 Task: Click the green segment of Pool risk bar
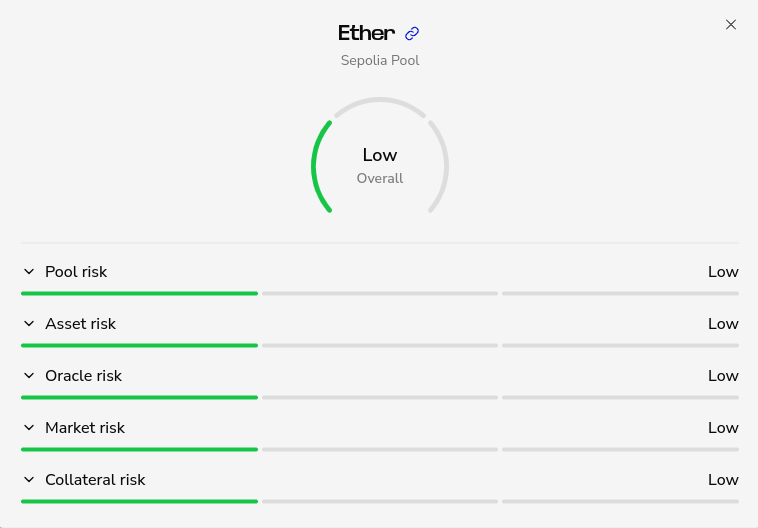[139, 293]
